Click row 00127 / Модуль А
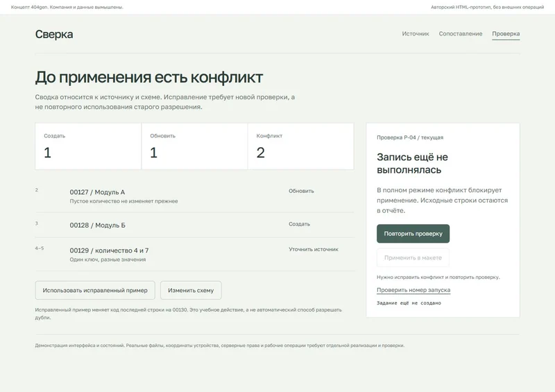This screenshot has height=392, width=555. [194, 196]
